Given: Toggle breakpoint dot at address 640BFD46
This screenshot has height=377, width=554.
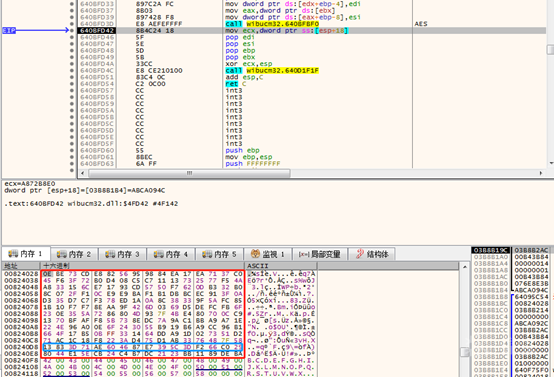Looking at the screenshot, I should (72, 37).
